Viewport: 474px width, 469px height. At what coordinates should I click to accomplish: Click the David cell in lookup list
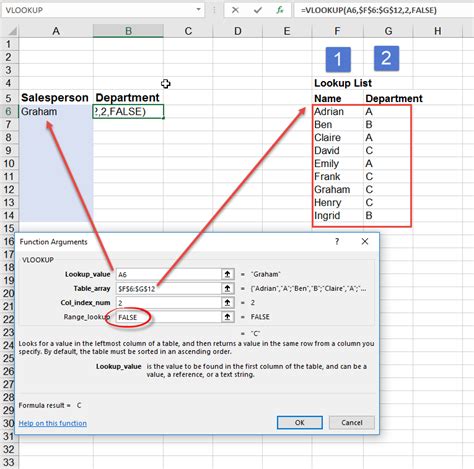click(337, 150)
